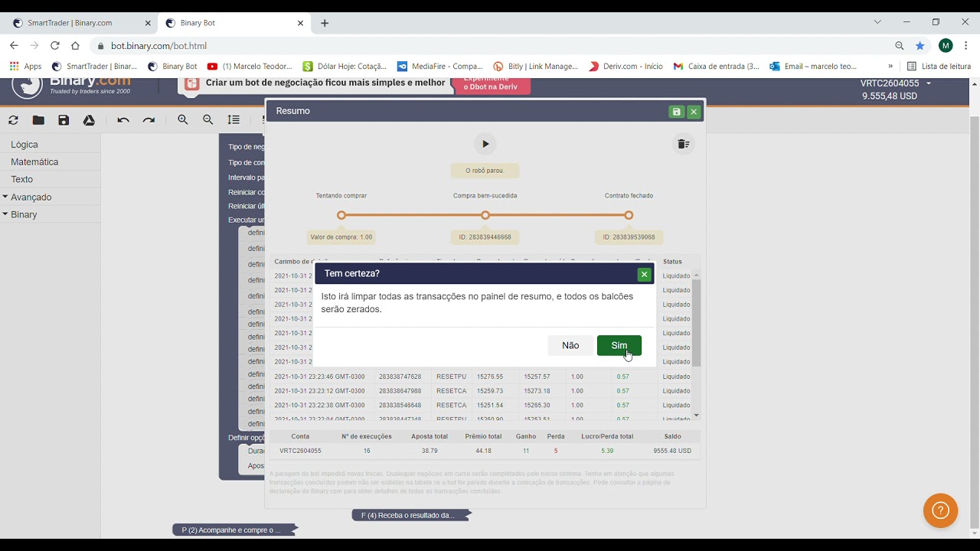
Task: Select reference 283838747628 in transactions table
Action: pos(400,377)
